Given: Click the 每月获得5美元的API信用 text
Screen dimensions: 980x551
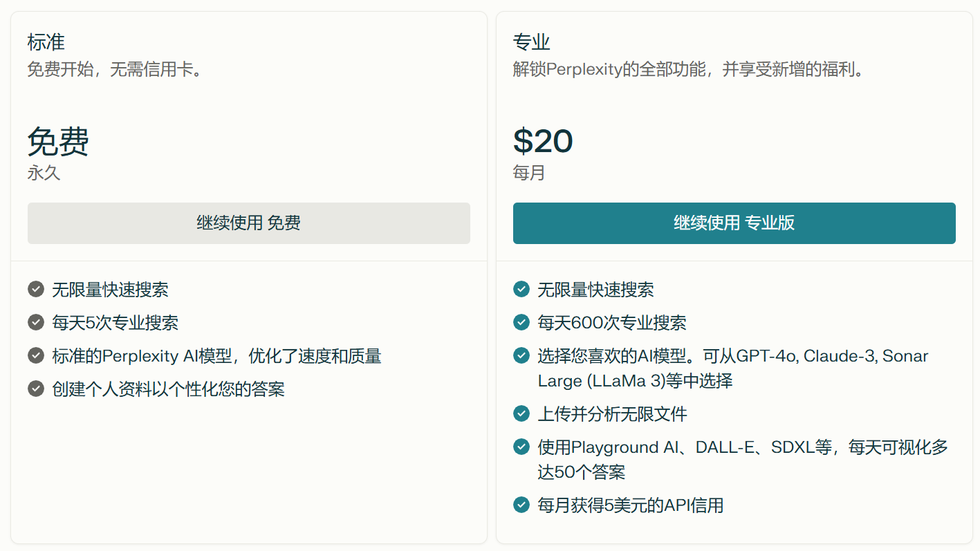Looking at the screenshot, I should (x=630, y=505).
